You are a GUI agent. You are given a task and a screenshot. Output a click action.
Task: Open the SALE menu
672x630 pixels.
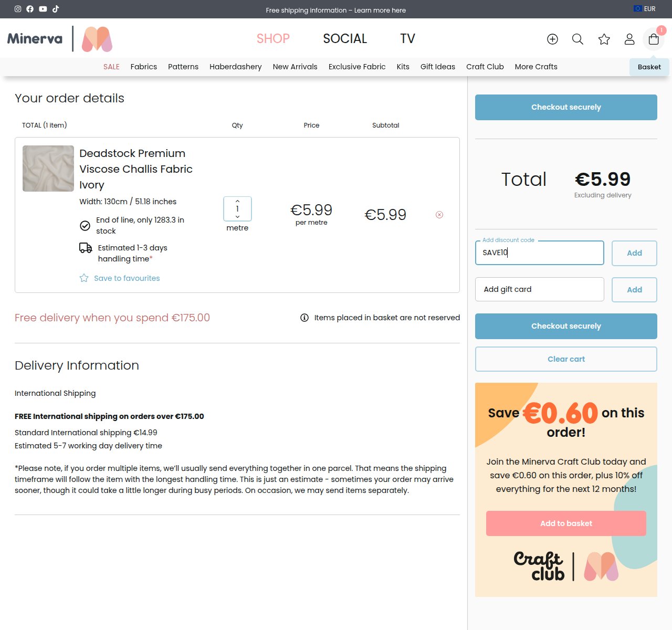click(x=111, y=67)
